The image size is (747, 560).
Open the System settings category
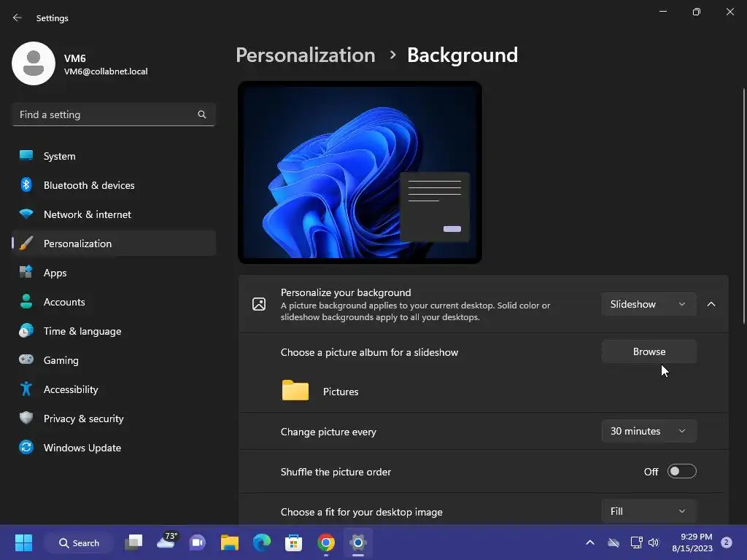114,156
